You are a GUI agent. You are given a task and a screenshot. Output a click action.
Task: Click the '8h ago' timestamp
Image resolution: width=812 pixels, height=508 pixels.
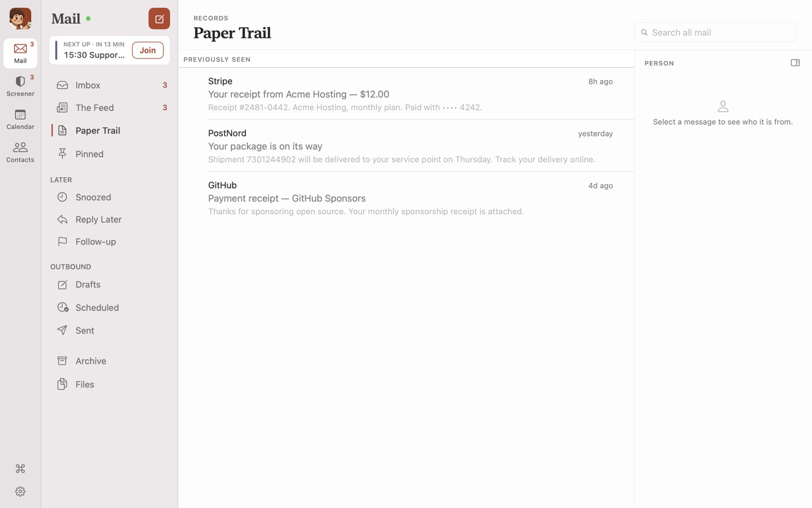click(x=601, y=81)
